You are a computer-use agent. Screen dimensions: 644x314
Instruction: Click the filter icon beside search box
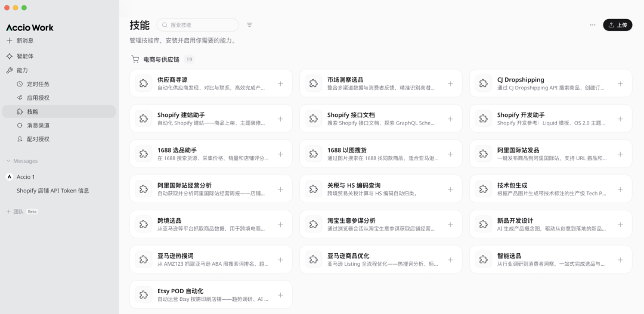pyautogui.click(x=249, y=25)
